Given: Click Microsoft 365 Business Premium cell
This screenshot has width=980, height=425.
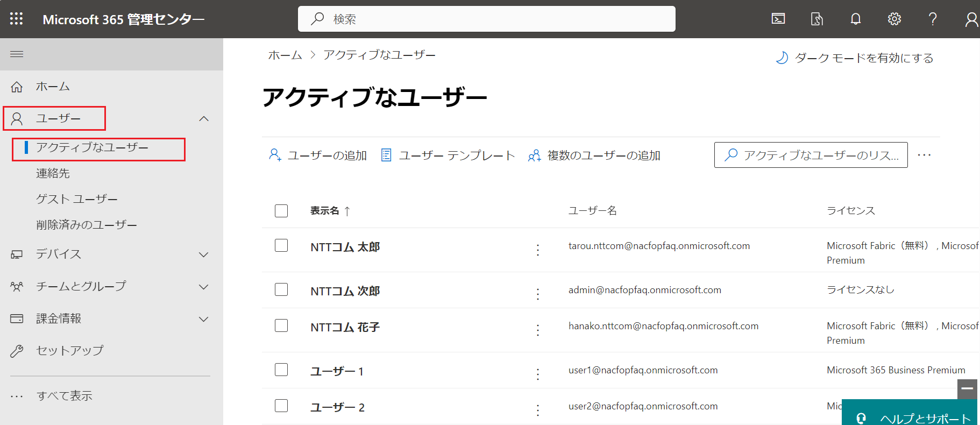Looking at the screenshot, I should coord(896,370).
